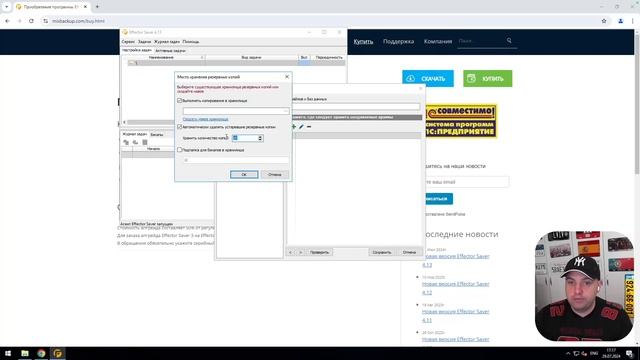Click the browser forward arrow

(x=19, y=21)
